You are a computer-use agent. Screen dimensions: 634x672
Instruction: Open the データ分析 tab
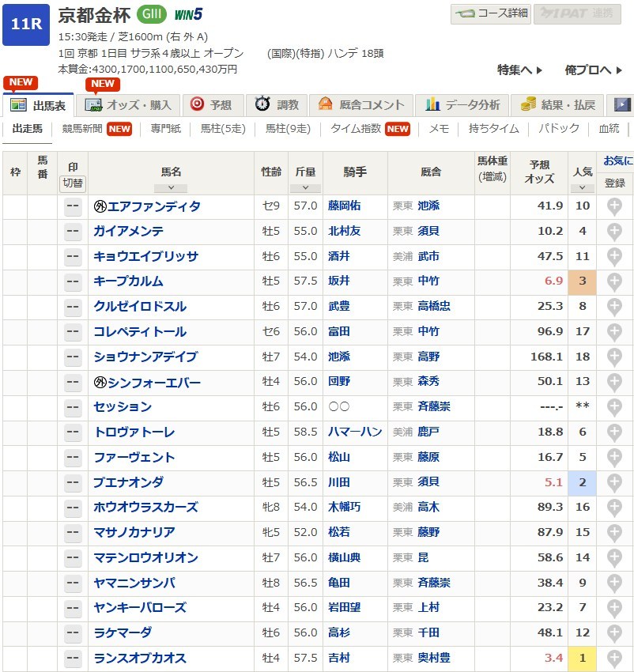462,105
